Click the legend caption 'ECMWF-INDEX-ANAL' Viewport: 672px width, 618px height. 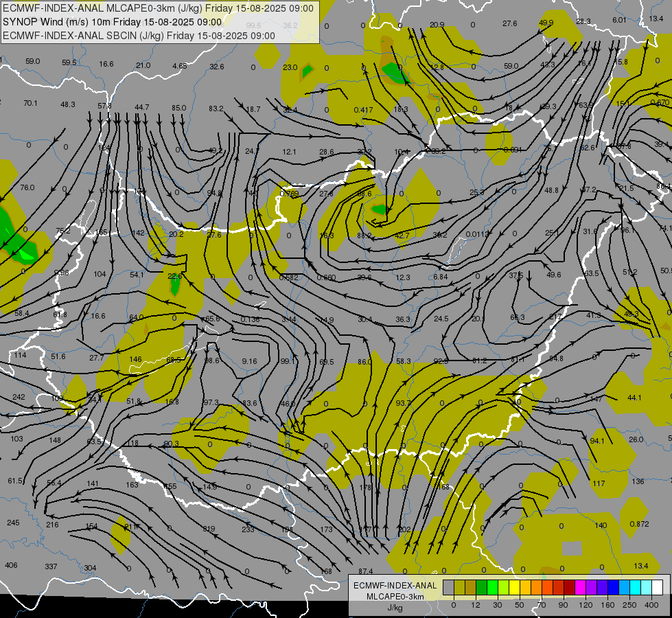(395, 586)
